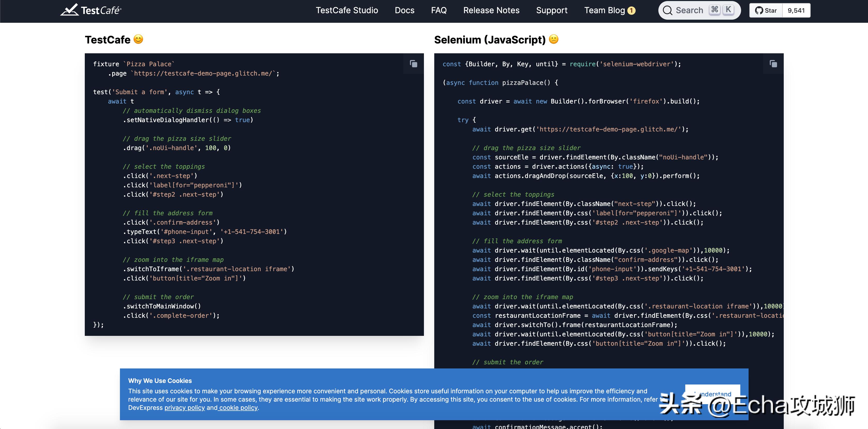Open the TestCafe Studio menu item
Screen dimensions: 868x429
tap(347, 10)
